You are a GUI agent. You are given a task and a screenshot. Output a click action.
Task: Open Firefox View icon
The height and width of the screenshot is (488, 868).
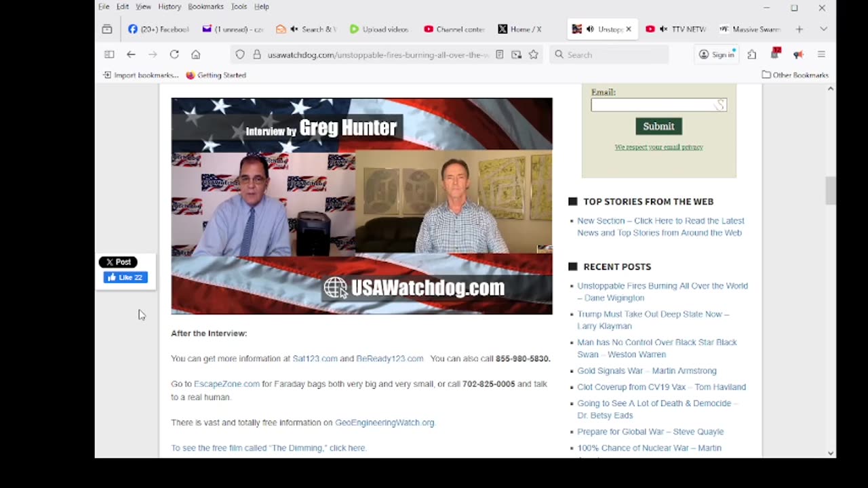(x=106, y=29)
